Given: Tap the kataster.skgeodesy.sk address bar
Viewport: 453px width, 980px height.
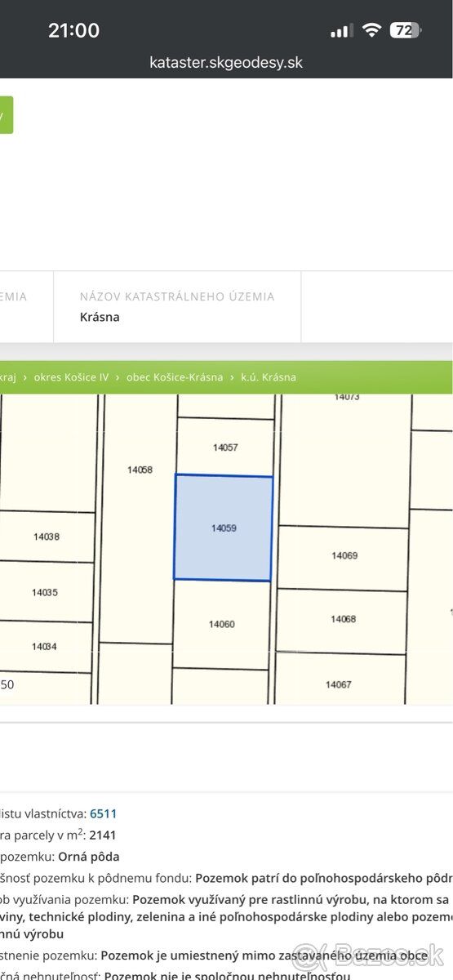Looking at the screenshot, I should pyautogui.click(x=226, y=62).
